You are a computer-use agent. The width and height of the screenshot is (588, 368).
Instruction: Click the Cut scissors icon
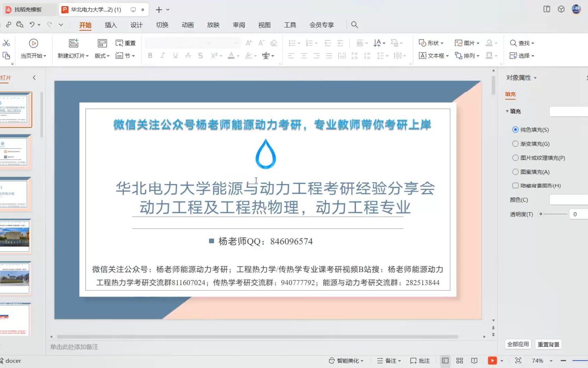pyautogui.click(x=6, y=43)
